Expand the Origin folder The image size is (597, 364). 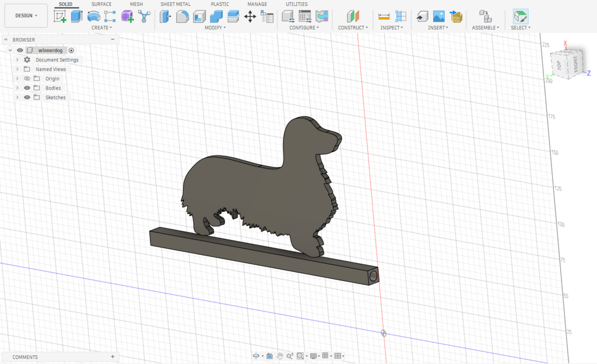coord(17,79)
